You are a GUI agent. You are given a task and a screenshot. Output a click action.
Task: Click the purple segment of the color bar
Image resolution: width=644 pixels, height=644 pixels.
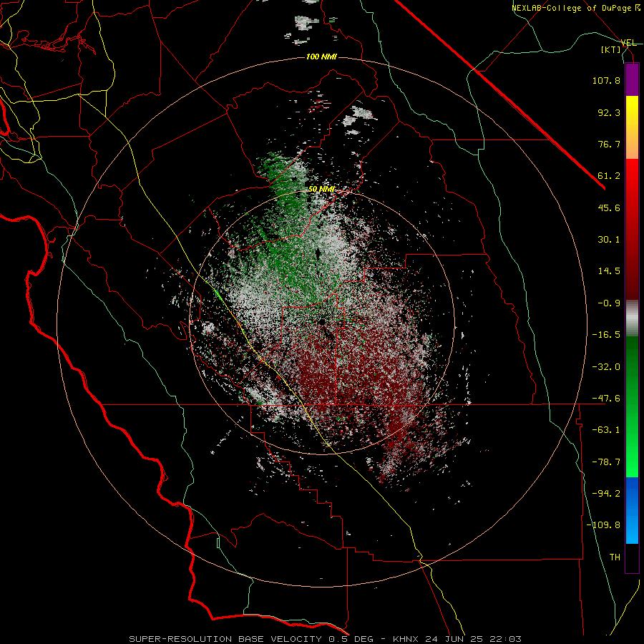(x=632, y=79)
